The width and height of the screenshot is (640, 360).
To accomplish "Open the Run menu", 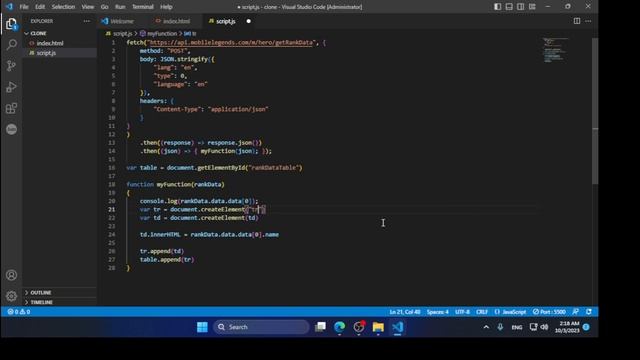I will point(120,7).
